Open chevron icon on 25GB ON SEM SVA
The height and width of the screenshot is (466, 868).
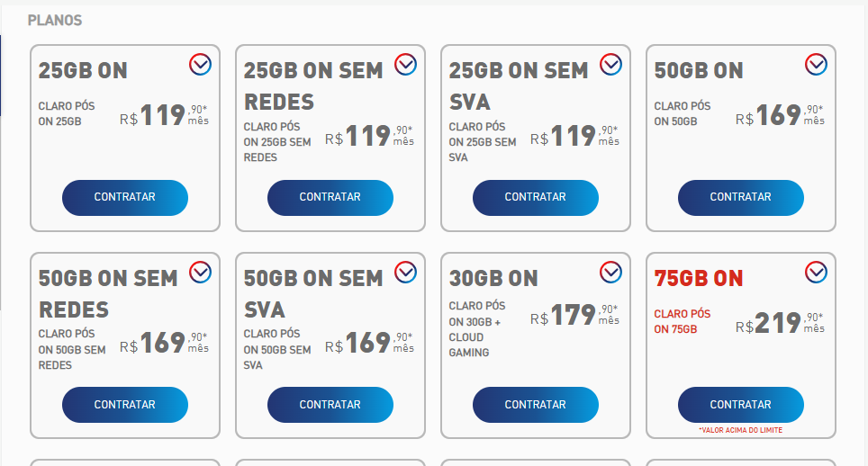(x=611, y=65)
